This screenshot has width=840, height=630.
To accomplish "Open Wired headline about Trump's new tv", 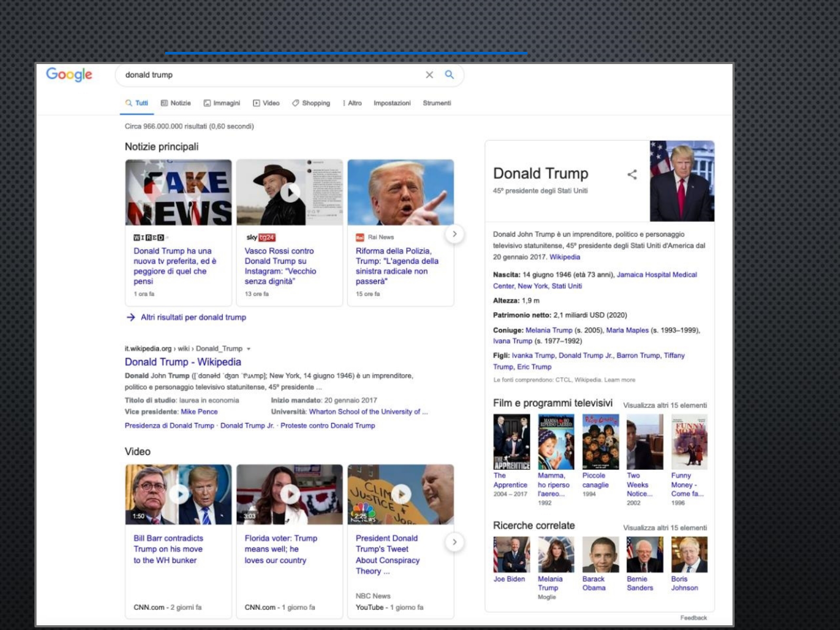I will pyautogui.click(x=175, y=266).
